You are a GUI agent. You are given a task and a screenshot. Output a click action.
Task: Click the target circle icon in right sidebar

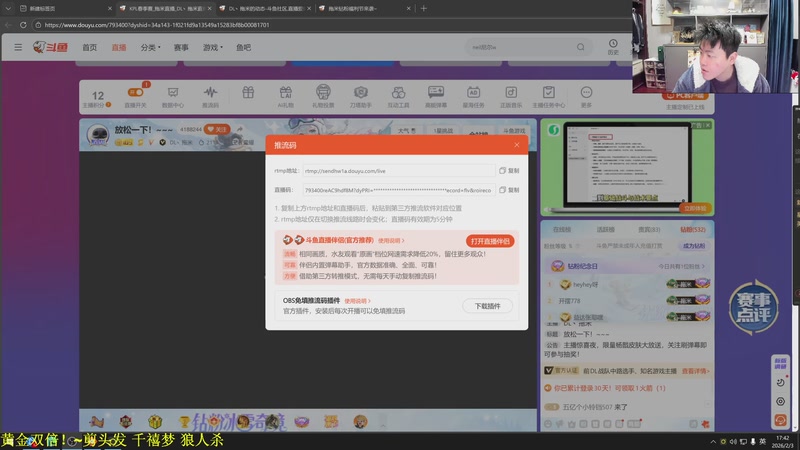point(780,402)
